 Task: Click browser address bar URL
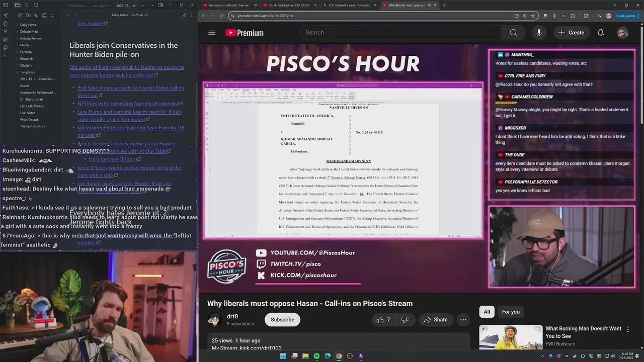265,16
